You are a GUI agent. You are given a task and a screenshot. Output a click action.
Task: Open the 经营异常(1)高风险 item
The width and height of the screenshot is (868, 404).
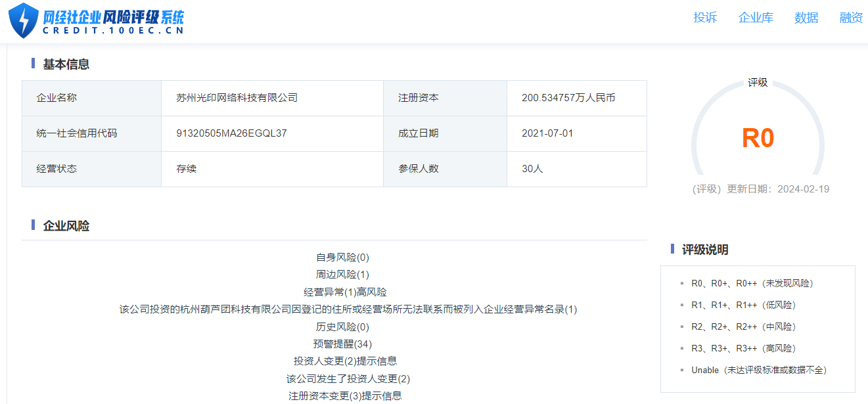(x=345, y=292)
